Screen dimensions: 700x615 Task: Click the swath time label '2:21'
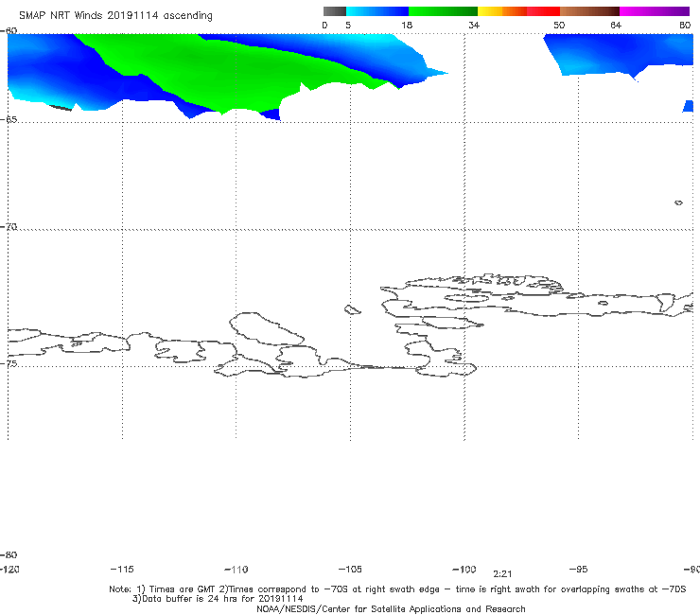click(502, 574)
